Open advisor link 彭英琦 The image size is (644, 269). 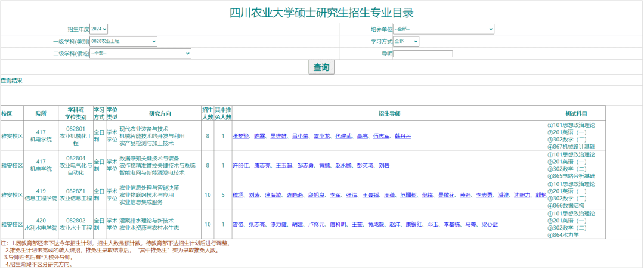pyautogui.click(x=365, y=165)
